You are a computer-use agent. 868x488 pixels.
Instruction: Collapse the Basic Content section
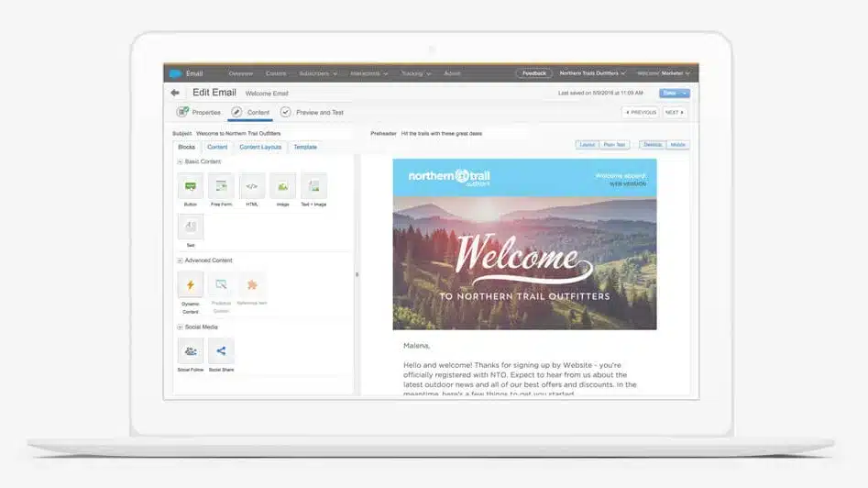pos(180,161)
